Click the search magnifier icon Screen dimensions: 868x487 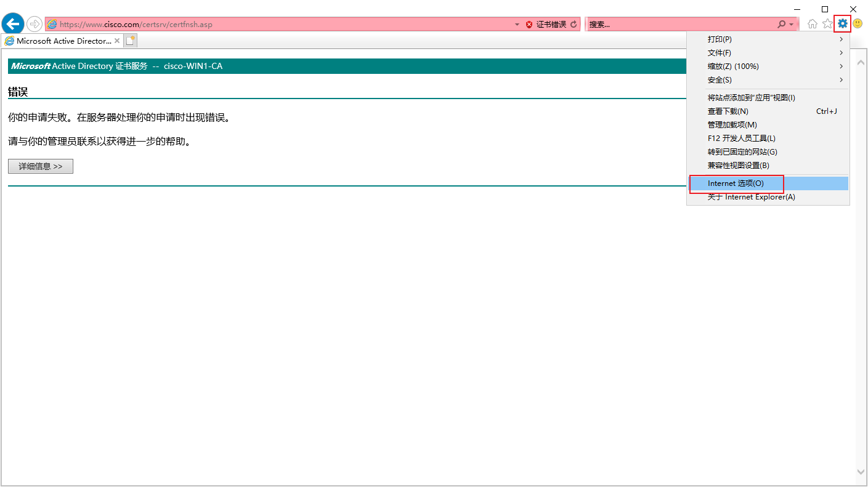782,25
